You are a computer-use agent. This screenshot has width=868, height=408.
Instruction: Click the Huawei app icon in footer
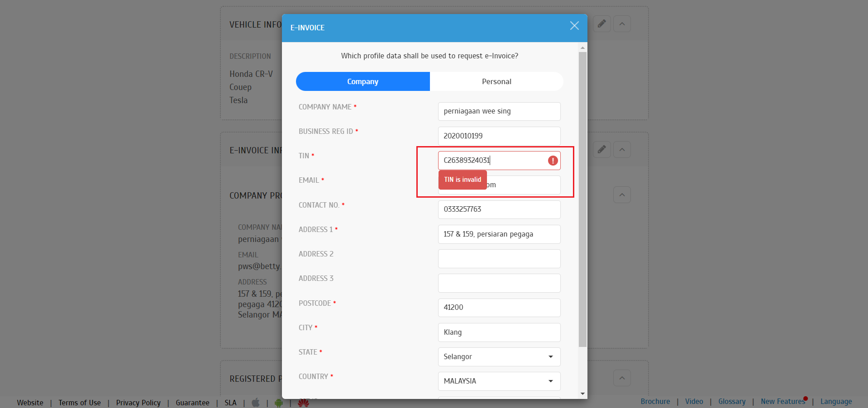(x=303, y=403)
